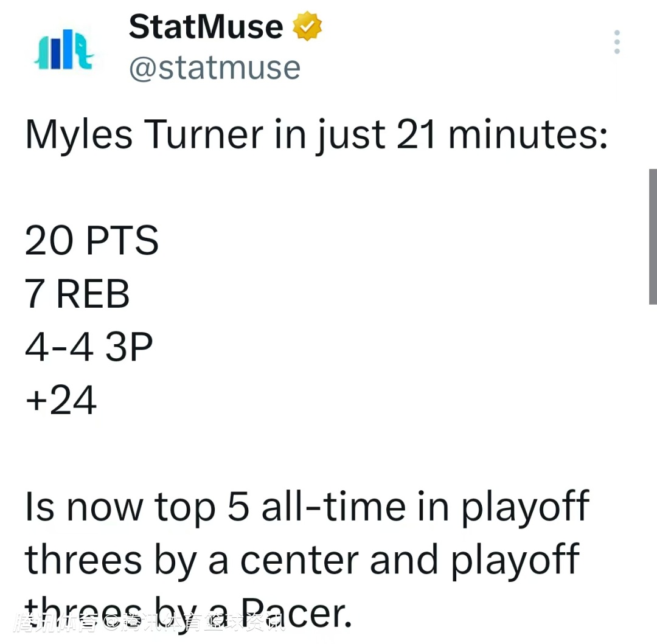
Task: Click the vertical scrollbar thumb on right
Action: click(653, 237)
